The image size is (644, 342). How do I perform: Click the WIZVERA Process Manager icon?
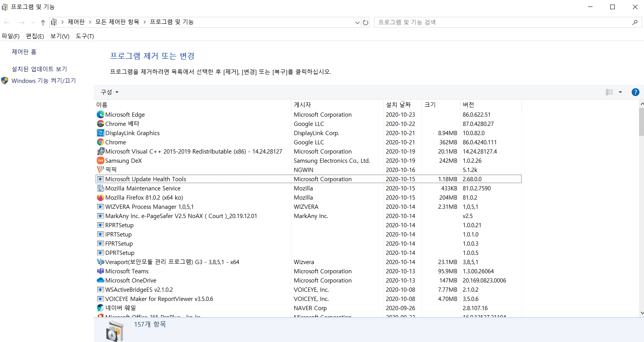coord(101,207)
